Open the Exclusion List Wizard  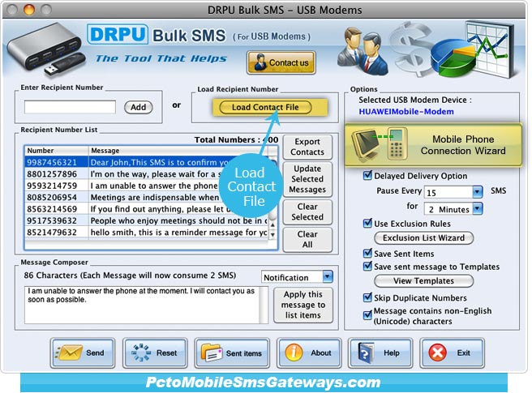click(424, 237)
